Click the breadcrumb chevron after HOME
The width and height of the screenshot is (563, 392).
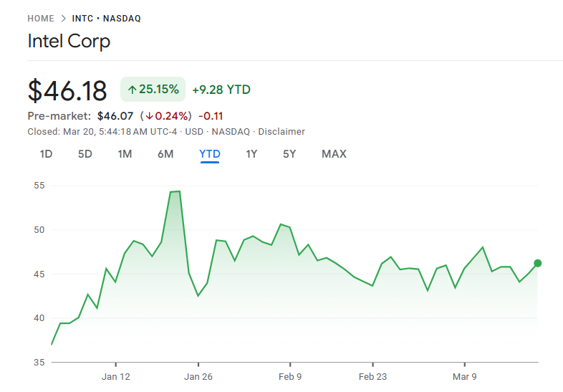coord(64,18)
